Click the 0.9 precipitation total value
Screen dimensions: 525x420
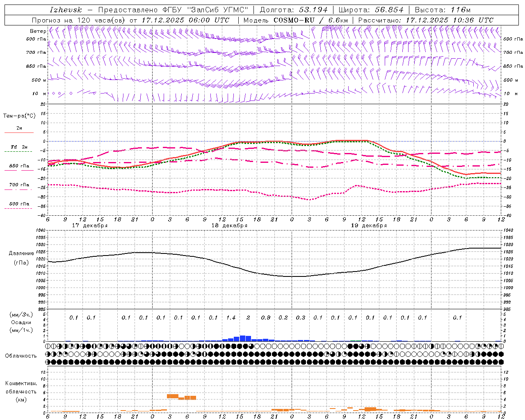(x=266, y=317)
